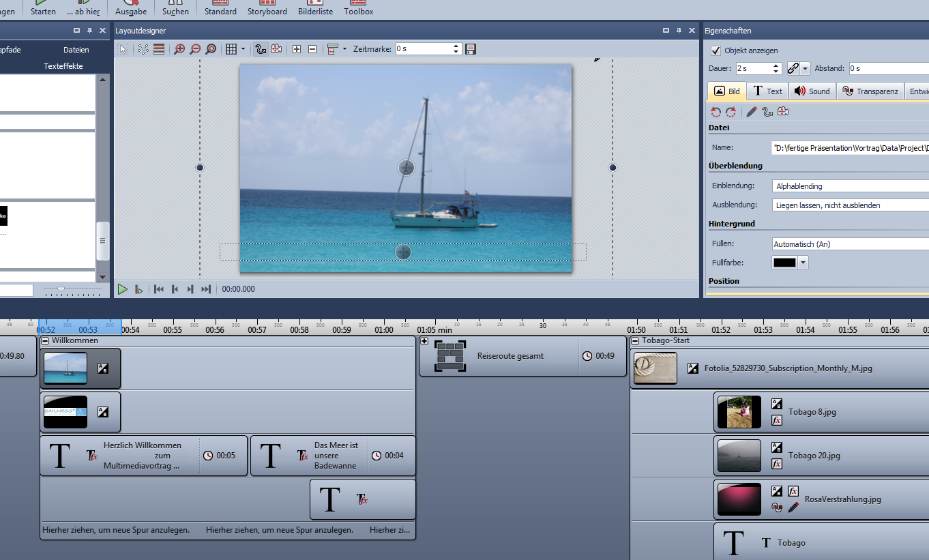Collapse the Willkommen chapter in timeline
Screen dimensions: 929x560
(x=45, y=340)
